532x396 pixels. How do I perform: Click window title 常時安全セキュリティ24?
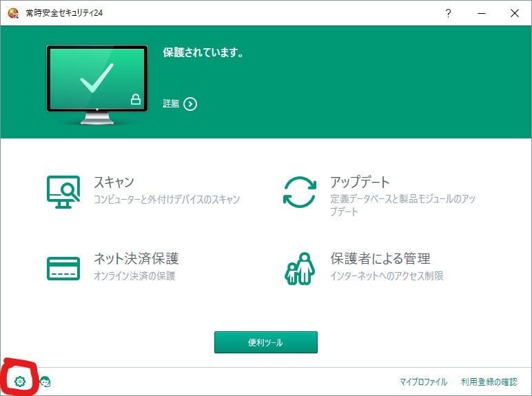pyautogui.click(x=64, y=13)
